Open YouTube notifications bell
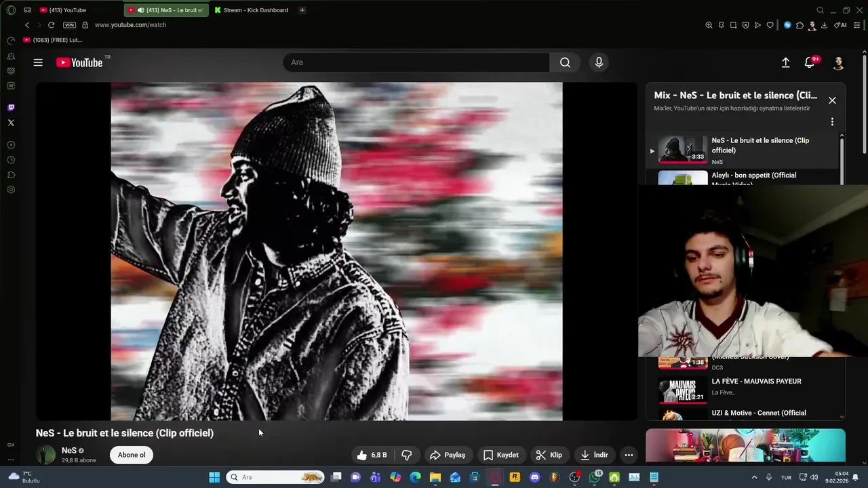The height and width of the screenshot is (488, 868). [x=809, y=62]
